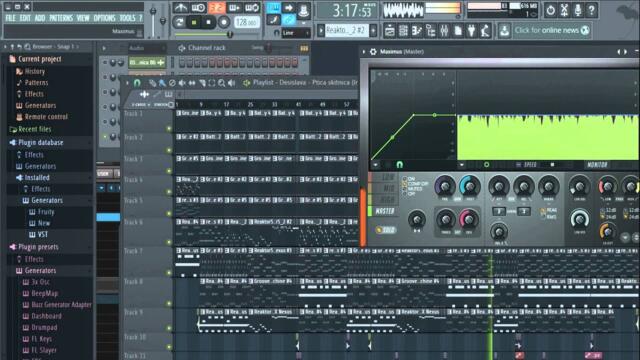Screen dimensions: 640x360
Task: Open the VIEW menu
Action: coord(83,18)
